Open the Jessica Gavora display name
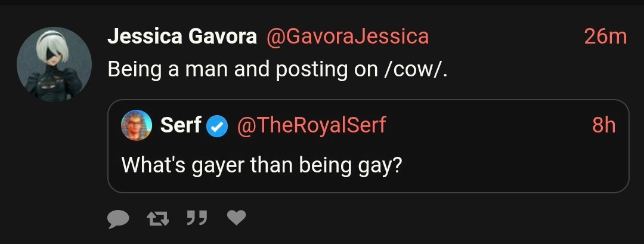The height and width of the screenshot is (244, 644). point(182,37)
